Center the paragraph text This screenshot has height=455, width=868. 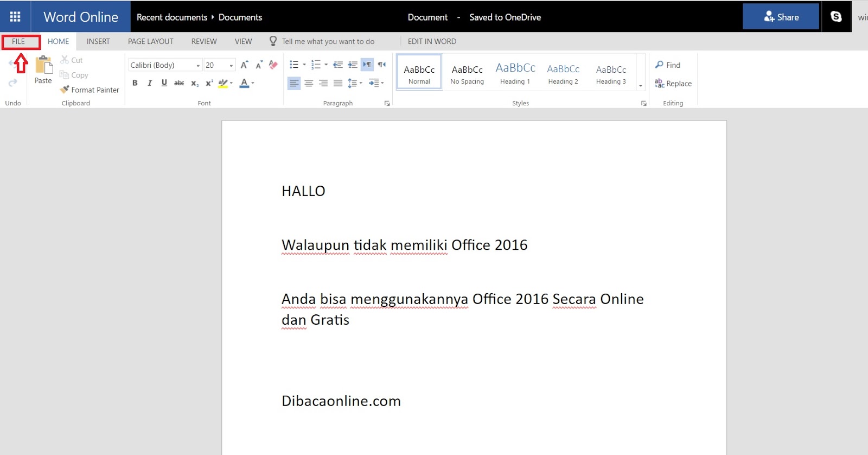(309, 83)
